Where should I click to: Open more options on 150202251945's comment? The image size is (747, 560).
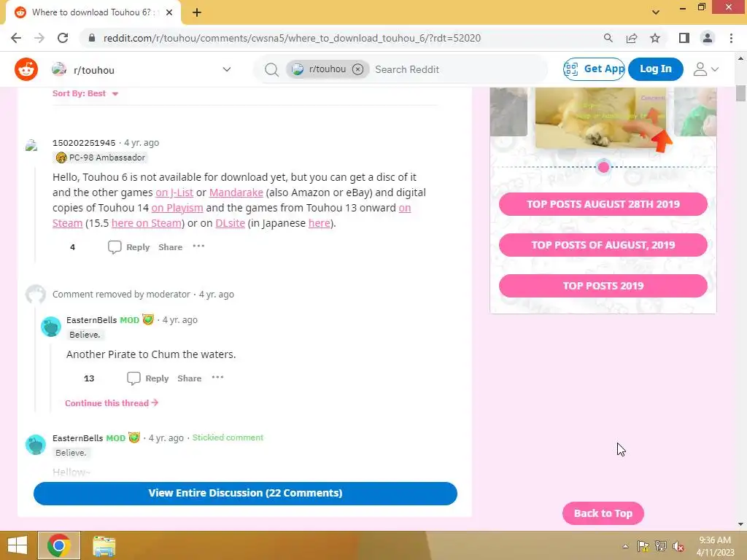198,246
